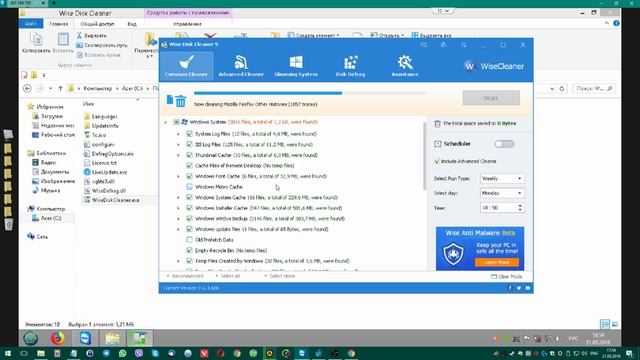Image resolution: width=640 pixels, height=360 pixels.
Task: Uncheck Thumbnail Cache checkbox
Action: click(189, 155)
